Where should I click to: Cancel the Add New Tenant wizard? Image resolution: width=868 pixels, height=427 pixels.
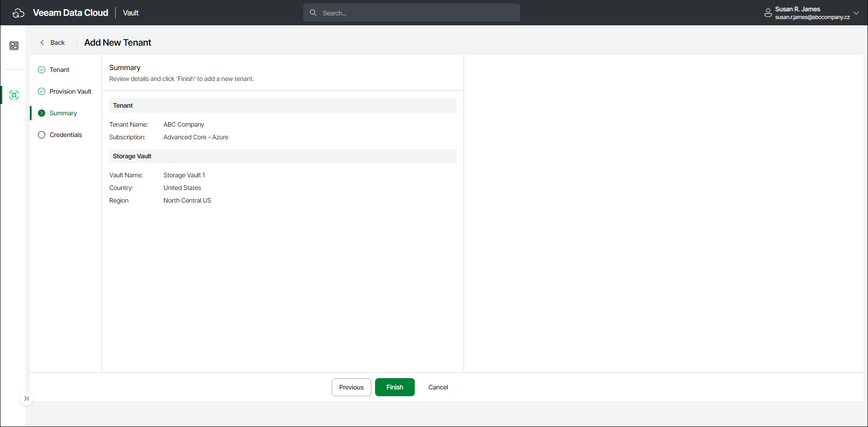438,387
